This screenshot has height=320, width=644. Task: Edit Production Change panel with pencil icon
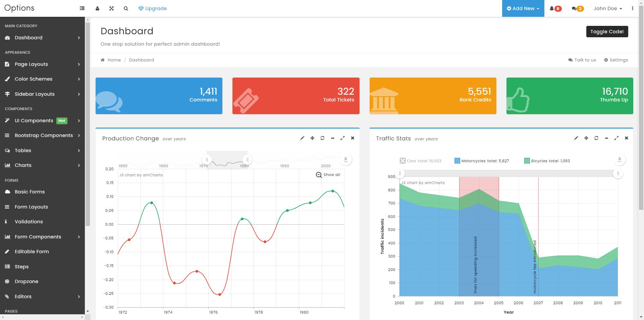tap(302, 138)
